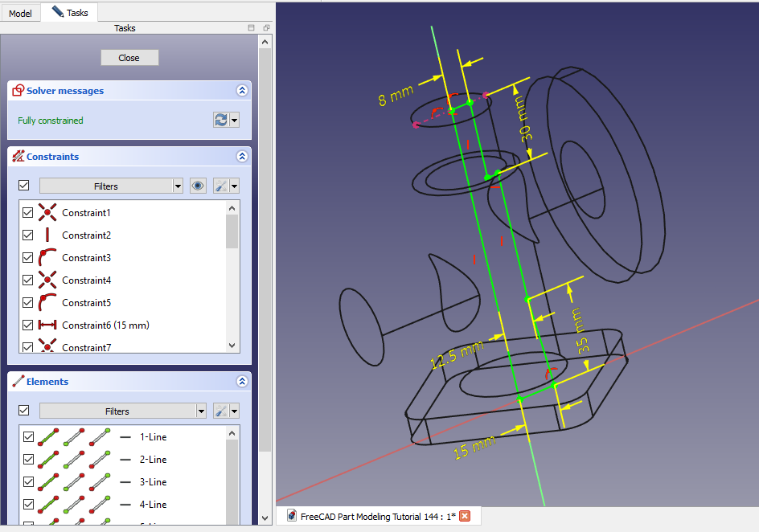Click the 1-Line edge element icon
The height and width of the screenshot is (532, 759).
48,437
